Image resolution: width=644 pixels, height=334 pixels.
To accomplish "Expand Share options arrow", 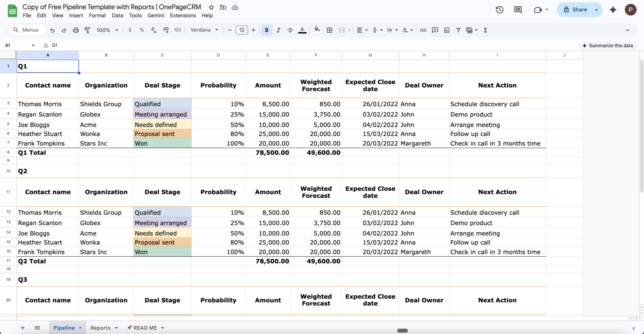I will tap(596, 10).
